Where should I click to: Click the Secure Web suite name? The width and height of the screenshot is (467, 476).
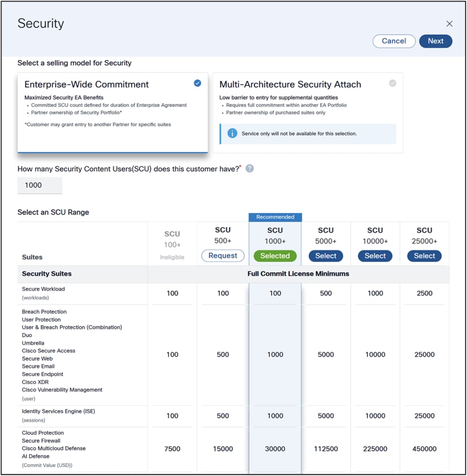tap(37, 358)
